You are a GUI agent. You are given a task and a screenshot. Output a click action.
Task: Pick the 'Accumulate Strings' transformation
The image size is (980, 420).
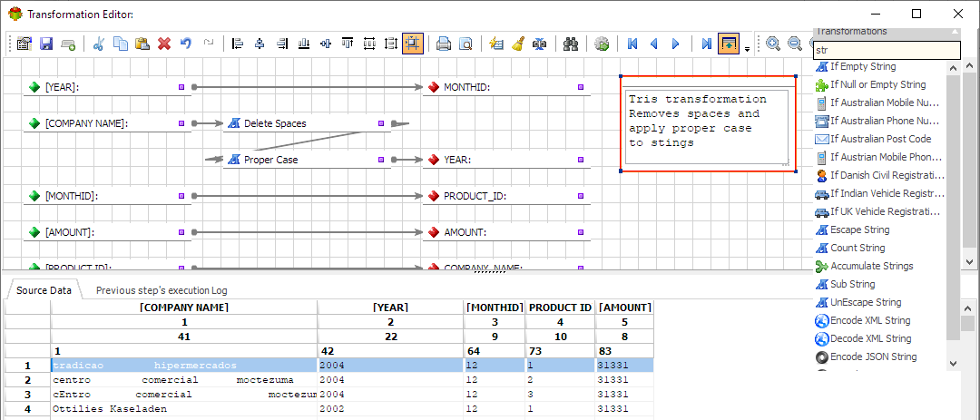pyautogui.click(x=871, y=266)
